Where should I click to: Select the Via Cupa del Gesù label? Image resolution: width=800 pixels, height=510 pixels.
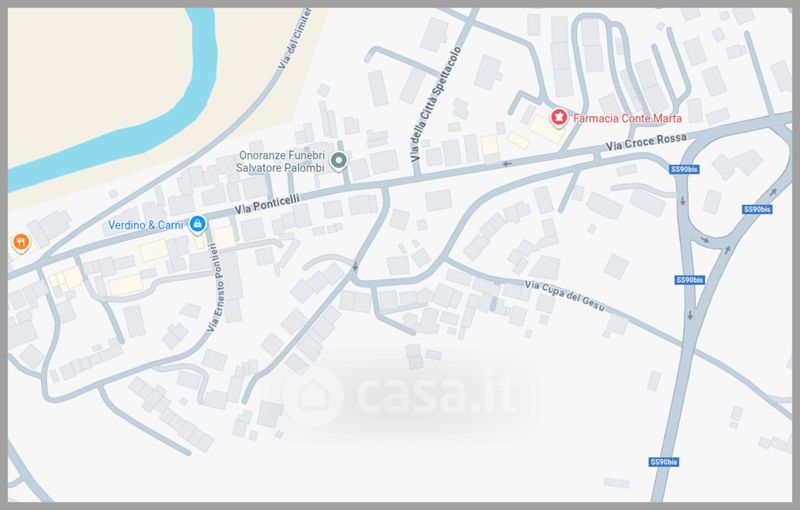coord(565,296)
